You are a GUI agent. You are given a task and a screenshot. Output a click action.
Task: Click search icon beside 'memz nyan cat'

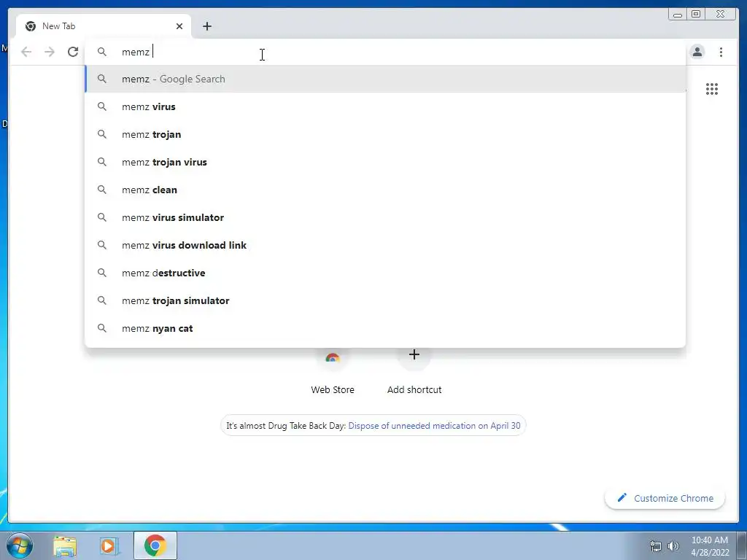(x=102, y=328)
